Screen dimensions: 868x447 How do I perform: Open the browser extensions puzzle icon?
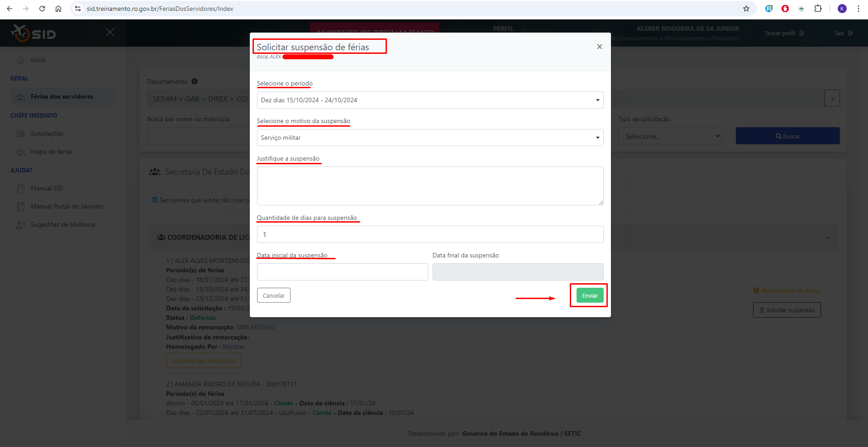(818, 9)
